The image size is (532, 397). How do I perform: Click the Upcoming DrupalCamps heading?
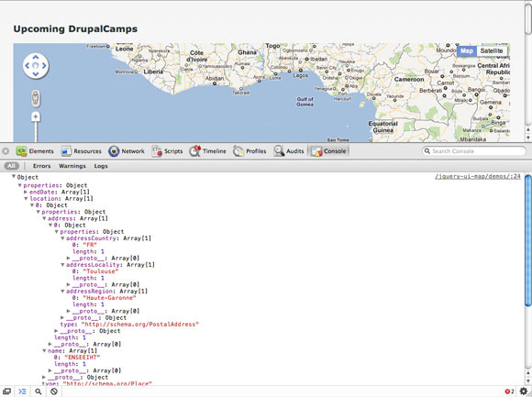[75, 28]
